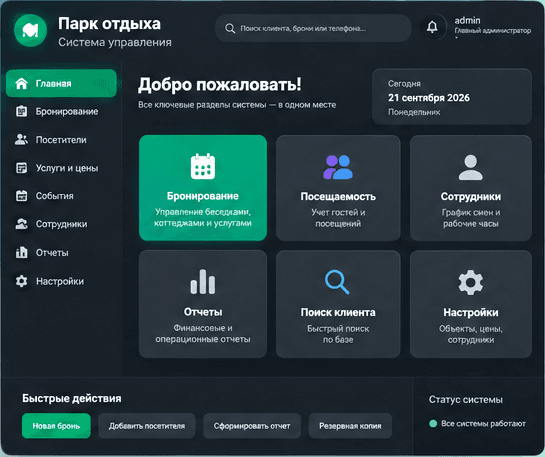Viewport: 545px width, 457px height.
Task: Click Сформировать отчет button
Action: coord(252,426)
